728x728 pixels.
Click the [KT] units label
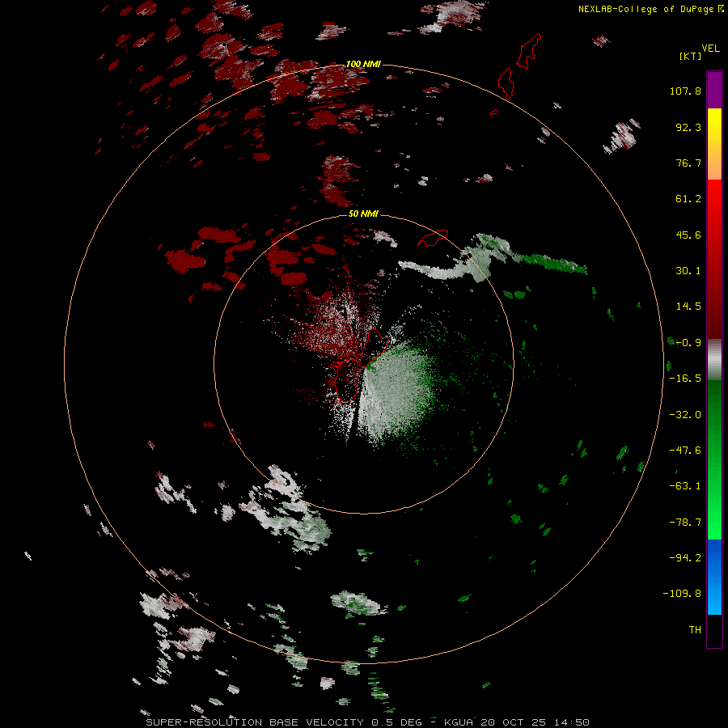691,56
